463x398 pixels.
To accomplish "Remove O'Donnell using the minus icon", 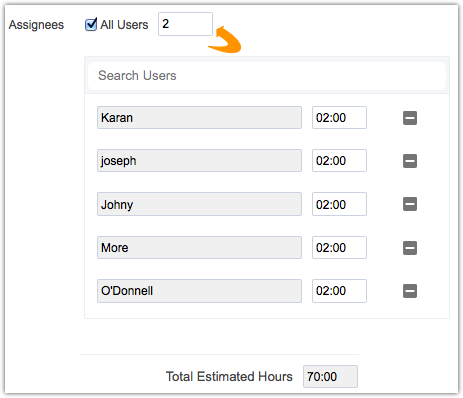I will pos(410,291).
